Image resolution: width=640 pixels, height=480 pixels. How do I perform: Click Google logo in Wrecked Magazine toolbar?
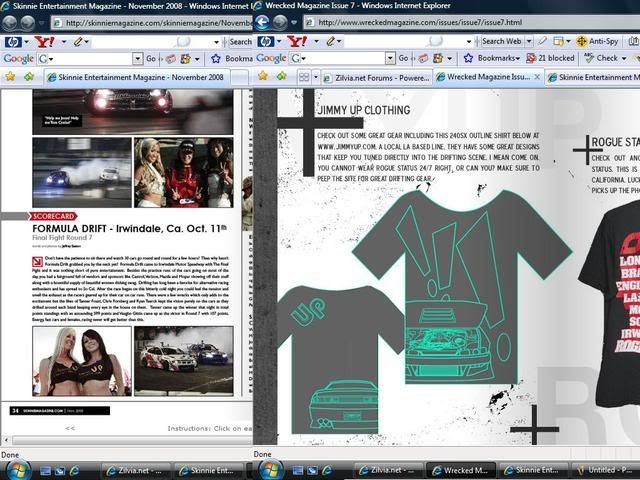click(271, 58)
